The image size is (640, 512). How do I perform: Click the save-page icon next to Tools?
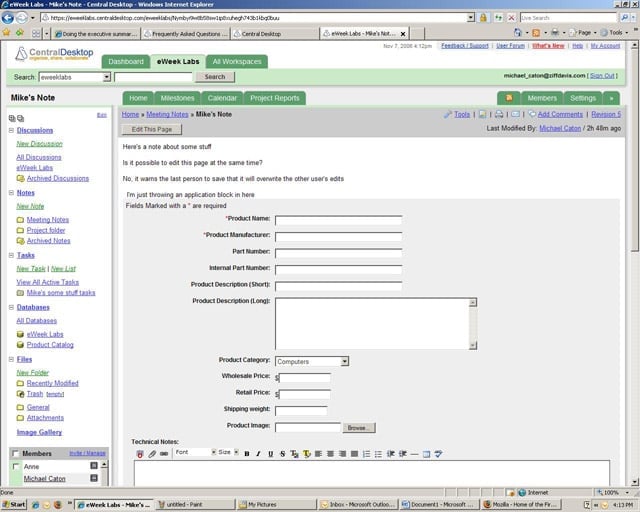[482, 114]
